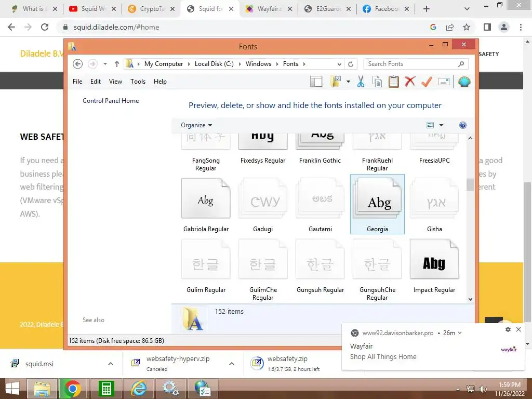Click Local Disk (C:) breadcrumb segment
532x399 pixels.
pos(214,64)
